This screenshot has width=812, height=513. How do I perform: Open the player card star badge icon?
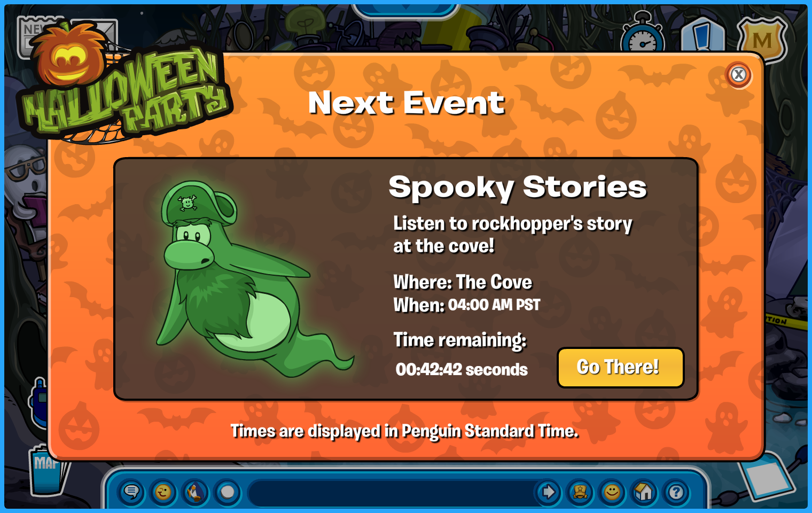click(580, 492)
